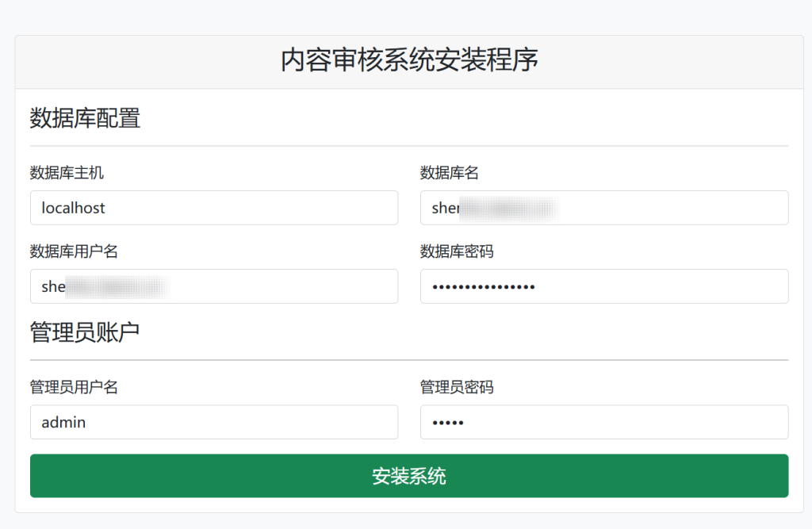Click the 管理员用户名 label
812x529 pixels.
(x=74, y=387)
